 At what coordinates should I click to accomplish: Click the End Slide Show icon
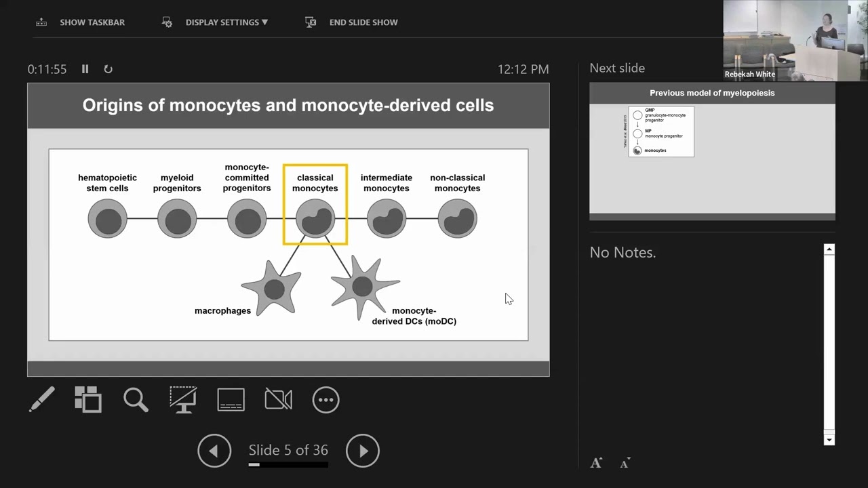[311, 22]
